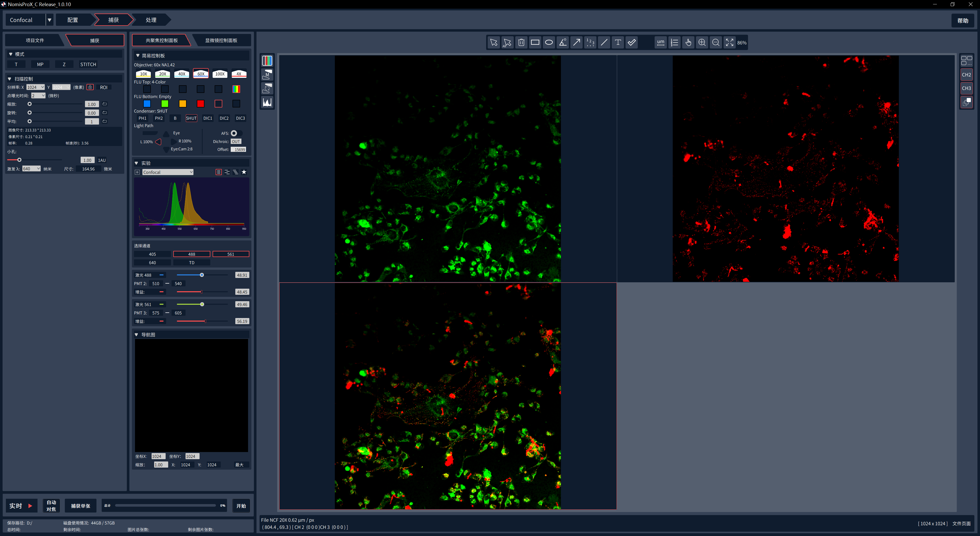Click the 开始 start button
Screen dimensions: 980x536
pyautogui.click(x=241, y=506)
